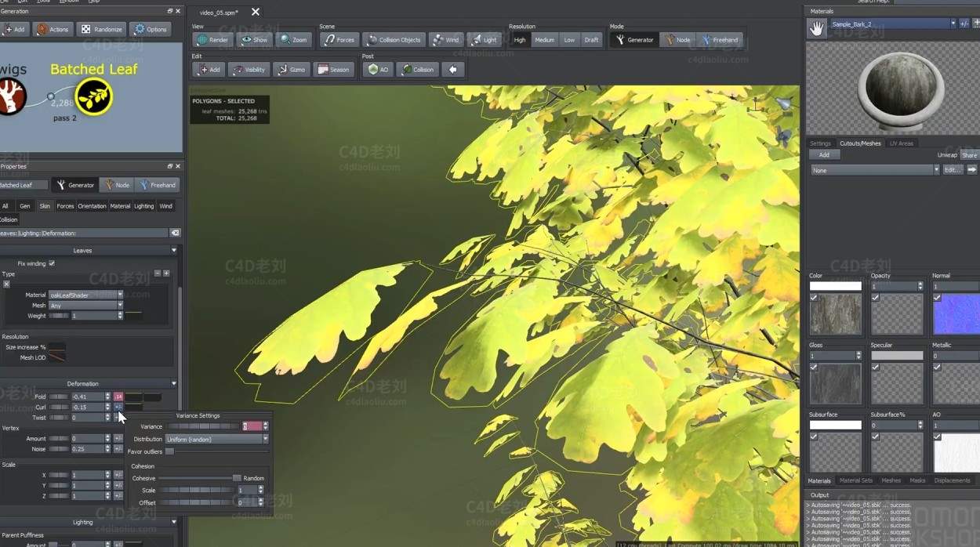Open Actions in the Generation toolbar
This screenshot has height=547, width=980.
53,29
